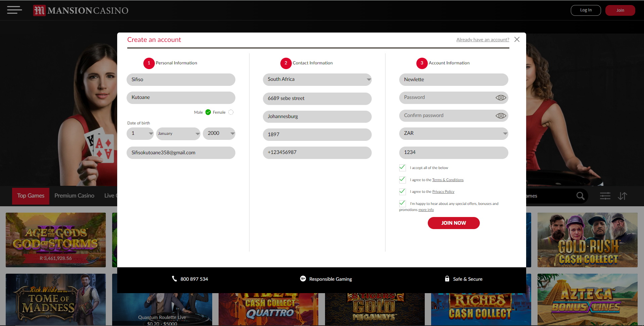Screen dimensions: 644x326
Task: Open the Privacy Policy link
Action: [443, 192]
